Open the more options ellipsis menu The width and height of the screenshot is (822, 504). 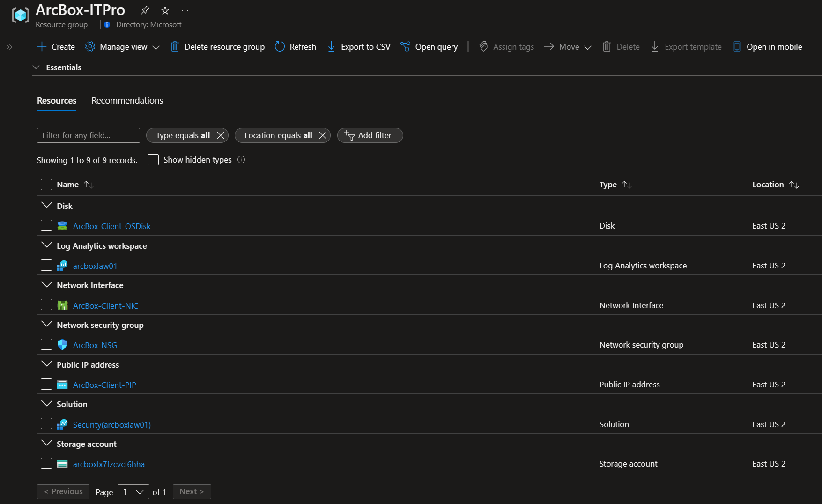pos(185,10)
